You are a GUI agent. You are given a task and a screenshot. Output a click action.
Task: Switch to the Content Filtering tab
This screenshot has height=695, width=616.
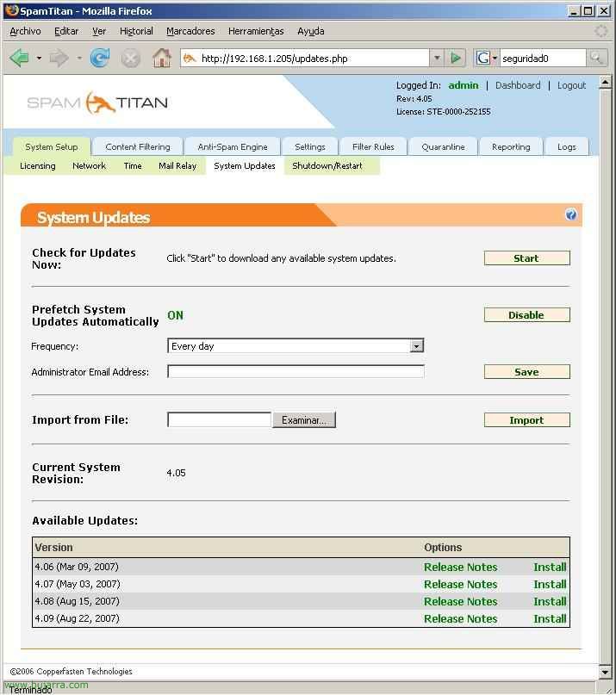coord(138,146)
